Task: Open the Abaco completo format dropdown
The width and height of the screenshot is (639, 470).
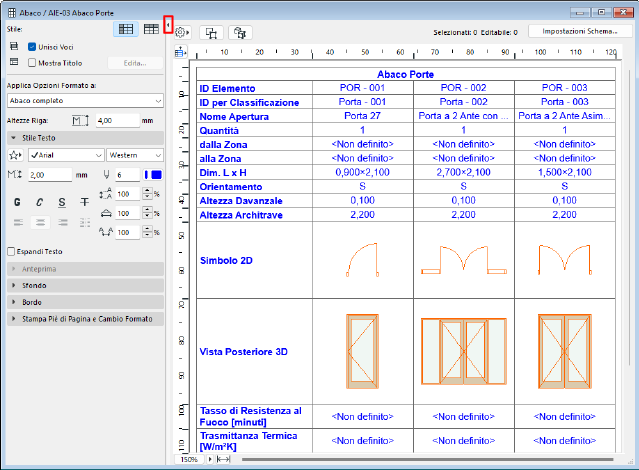Action: pyautogui.click(x=84, y=100)
